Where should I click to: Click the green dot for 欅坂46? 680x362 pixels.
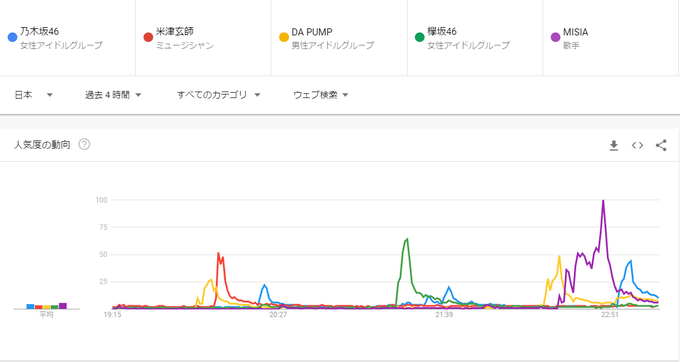(419, 37)
